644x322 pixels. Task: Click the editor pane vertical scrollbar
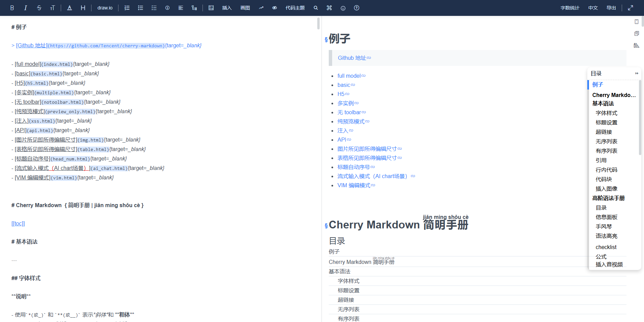(318, 24)
